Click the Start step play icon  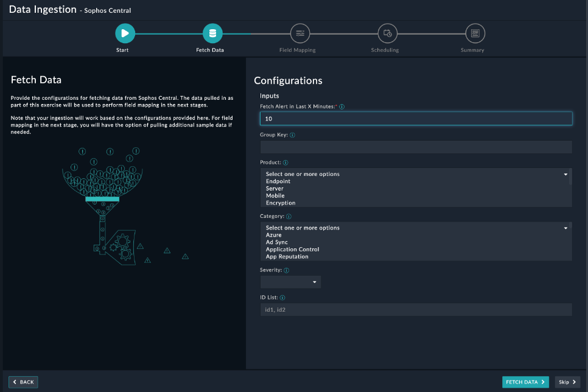125,33
